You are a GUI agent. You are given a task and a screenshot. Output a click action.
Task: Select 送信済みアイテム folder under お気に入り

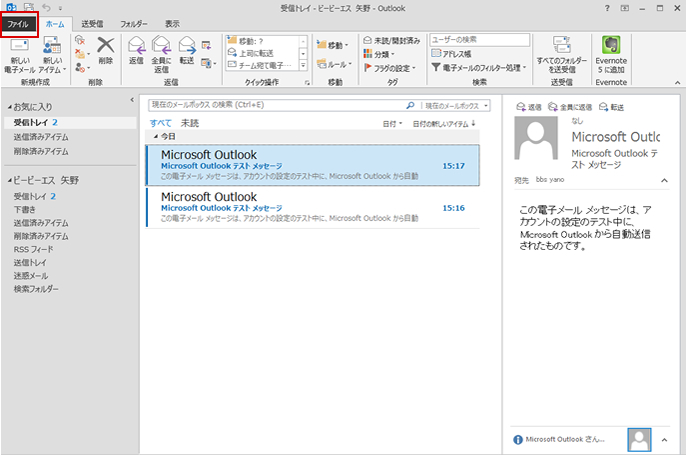pyautogui.click(x=41, y=136)
